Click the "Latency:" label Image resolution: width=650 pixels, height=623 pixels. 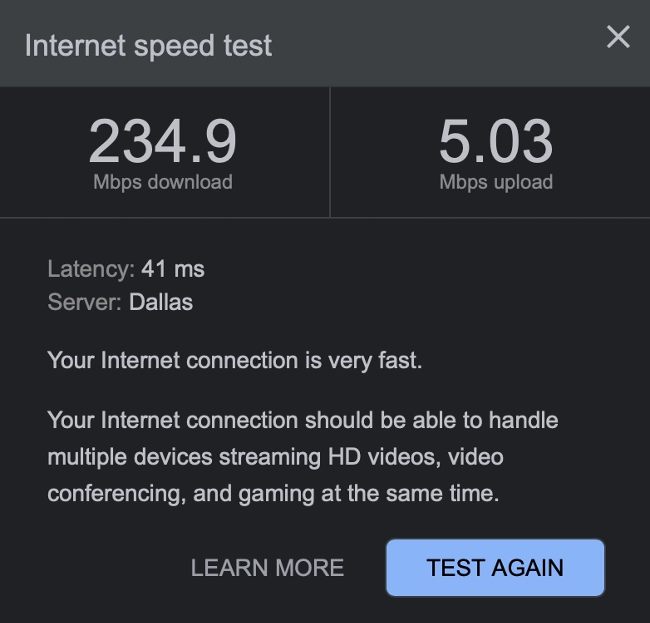click(90, 268)
